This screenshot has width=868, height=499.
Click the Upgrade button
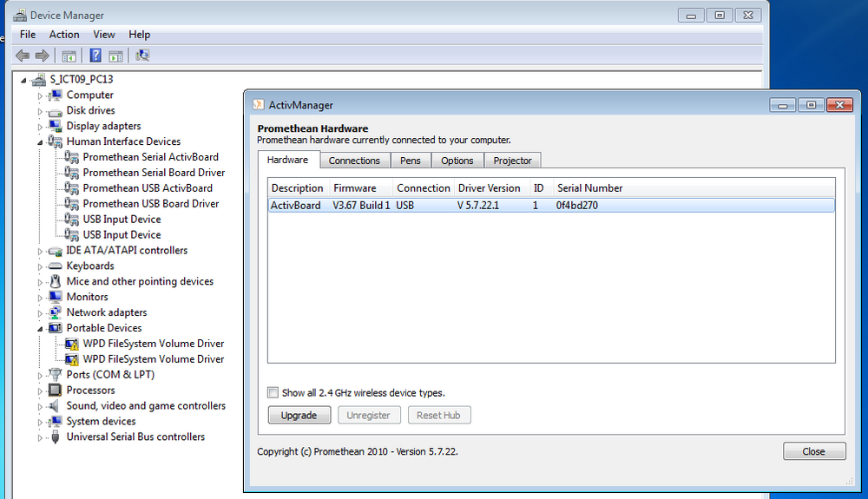point(299,415)
